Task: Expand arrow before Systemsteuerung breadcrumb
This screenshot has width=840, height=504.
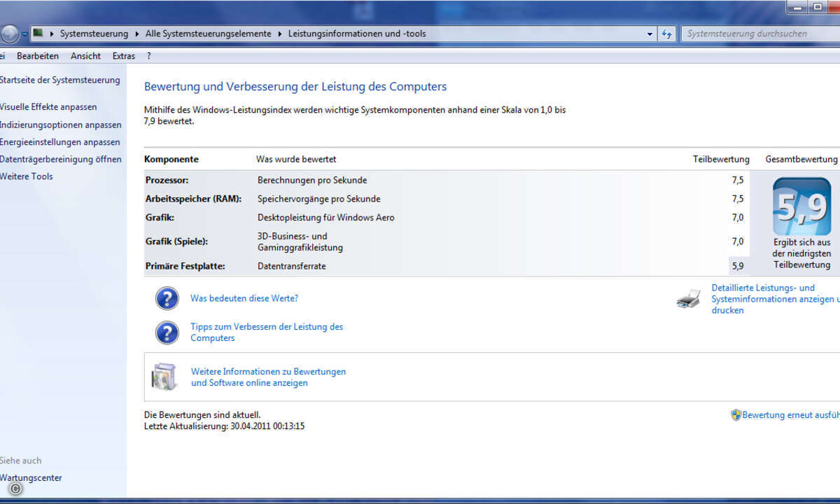Action: pyautogui.click(x=52, y=34)
